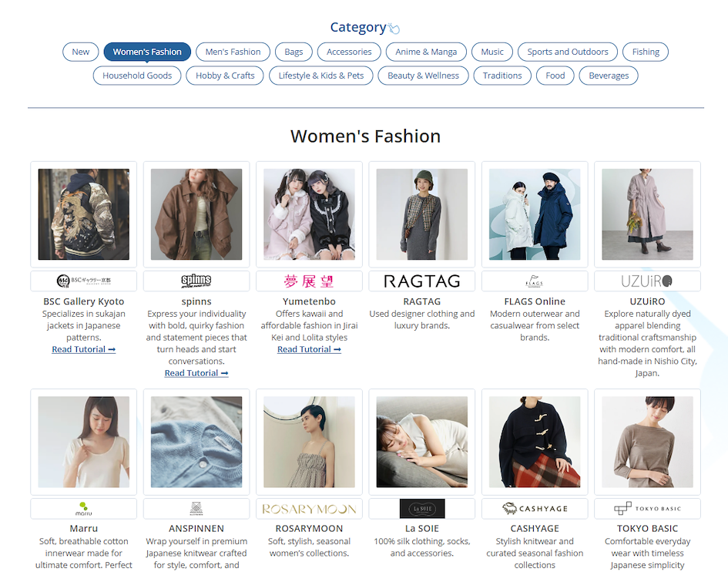Viewport: 728px width, 572px height.
Task: Click the RAGTAG shop name text
Action: pyautogui.click(x=422, y=301)
